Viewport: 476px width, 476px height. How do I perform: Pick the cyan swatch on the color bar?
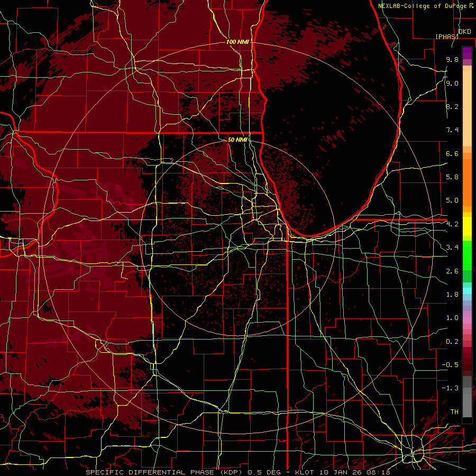[x=467, y=291]
